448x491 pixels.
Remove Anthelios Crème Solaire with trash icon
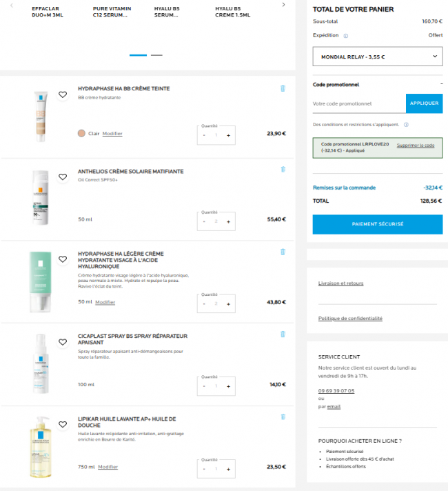coord(283,170)
